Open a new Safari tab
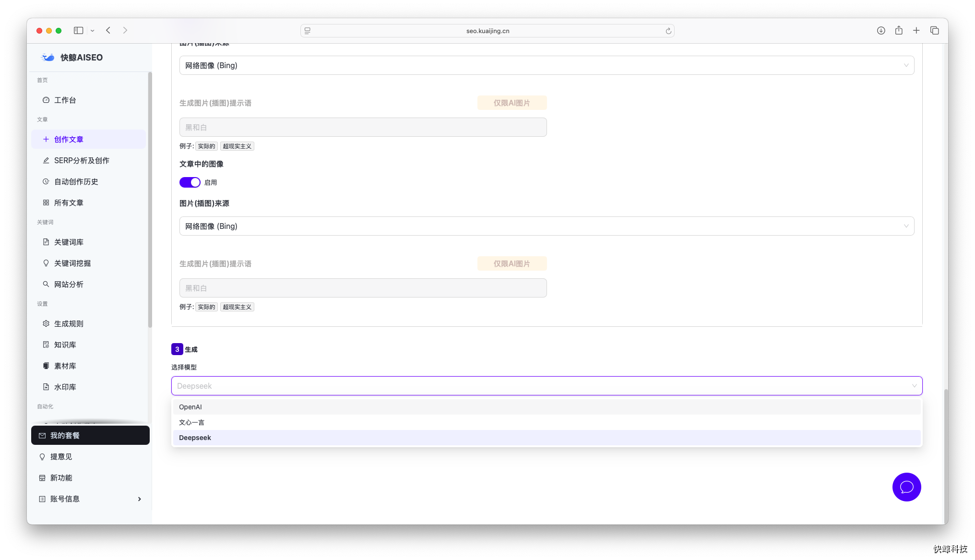This screenshot has height=560, width=975. click(x=916, y=30)
